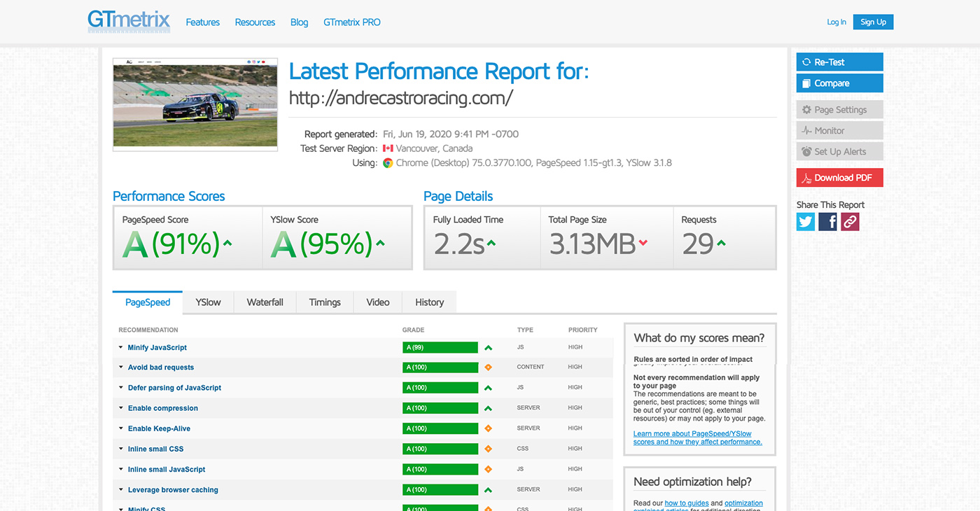980x511 pixels.
Task: Expand the Avoid bad requests recommendation
Action: pyautogui.click(x=160, y=367)
